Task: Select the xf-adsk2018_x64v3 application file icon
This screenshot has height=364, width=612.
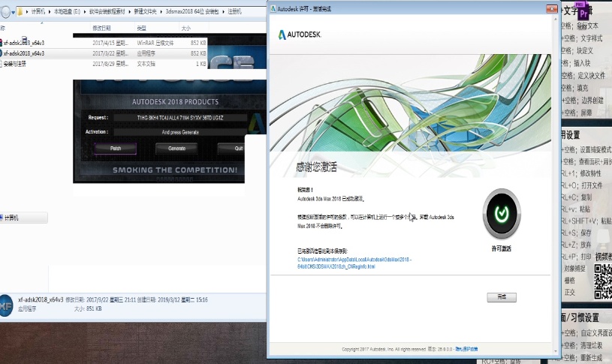Action: (2, 53)
